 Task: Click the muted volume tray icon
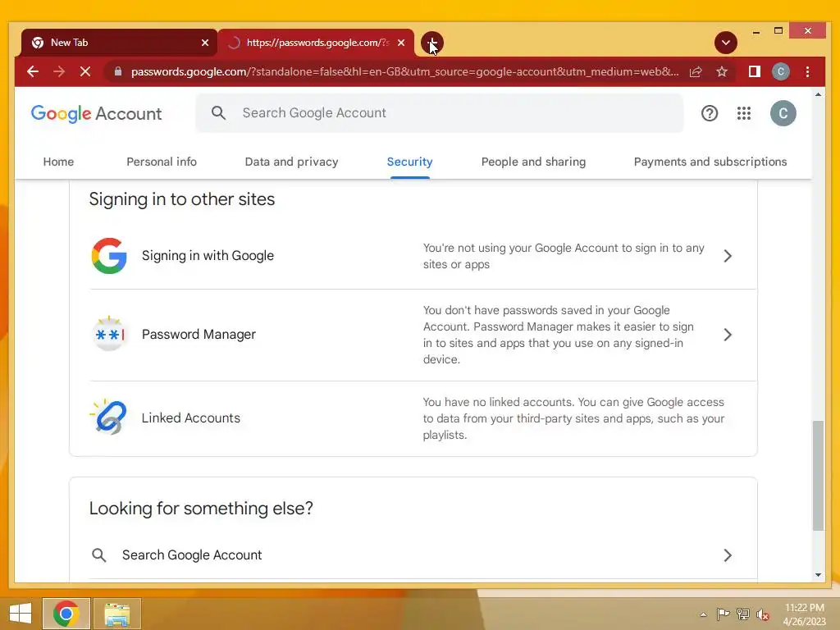coord(763,614)
